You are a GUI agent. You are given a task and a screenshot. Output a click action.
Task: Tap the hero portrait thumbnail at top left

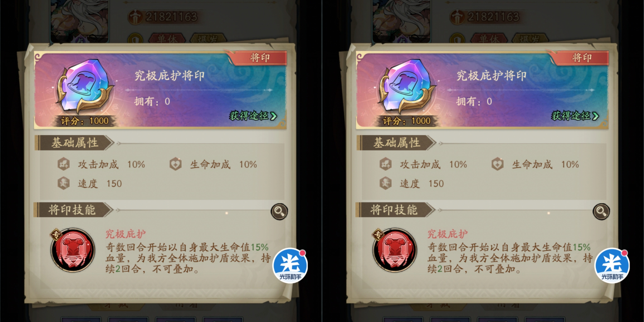80,22
